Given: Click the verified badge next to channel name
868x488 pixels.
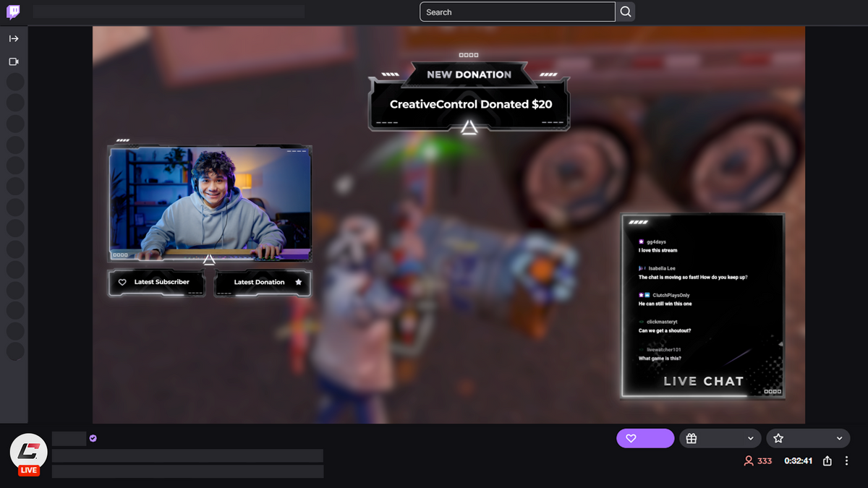Looking at the screenshot, I should tap(93, 438).
